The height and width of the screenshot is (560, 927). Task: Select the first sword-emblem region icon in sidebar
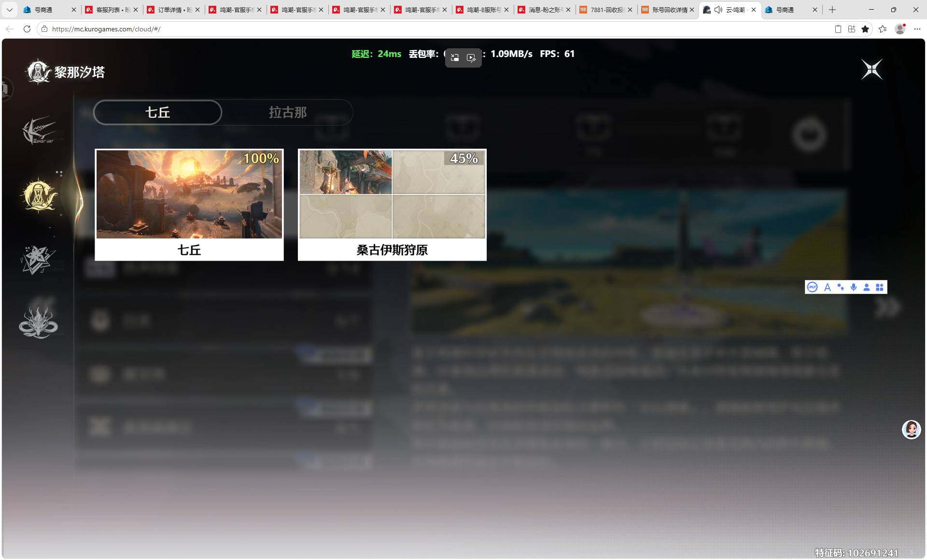click(x=39, y=130)
